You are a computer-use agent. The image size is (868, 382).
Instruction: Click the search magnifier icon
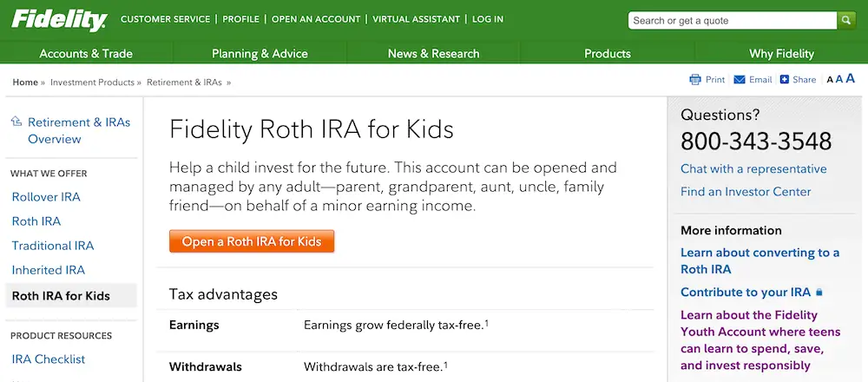(x=846, y=20)
